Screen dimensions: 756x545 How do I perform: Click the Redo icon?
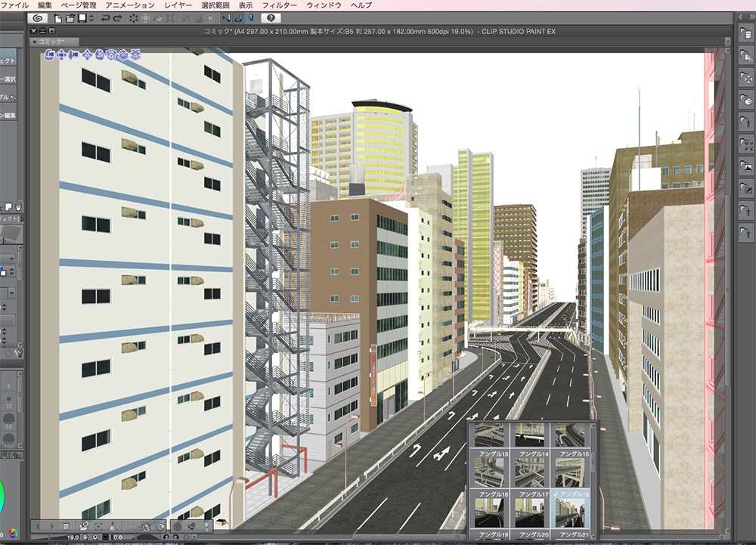118,20
